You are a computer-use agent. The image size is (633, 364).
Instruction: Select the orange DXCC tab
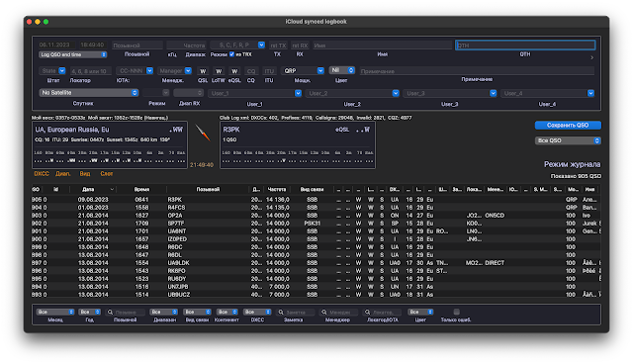(42, 173)
